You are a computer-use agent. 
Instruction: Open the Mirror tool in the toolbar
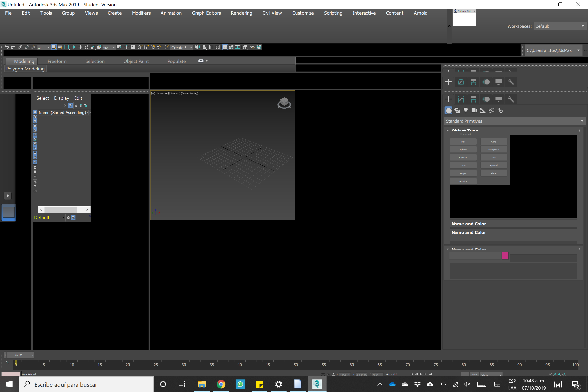coord(197,47)
